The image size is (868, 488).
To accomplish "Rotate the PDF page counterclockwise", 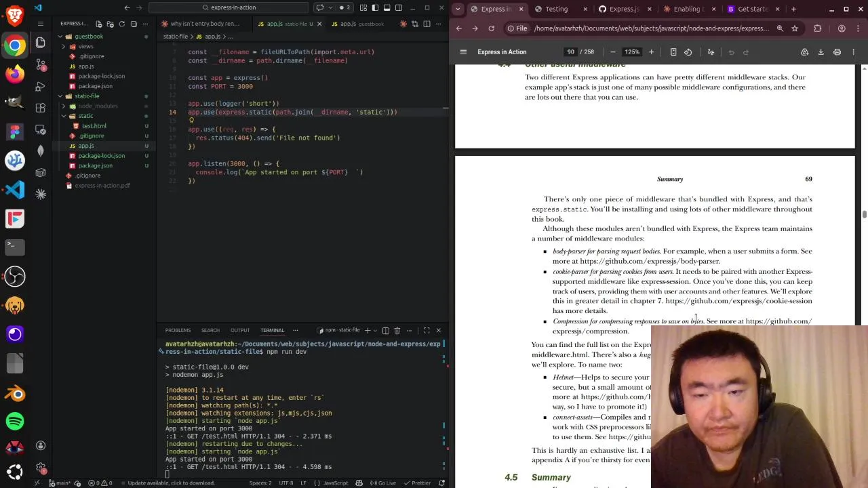I will [x=688, y=52].
